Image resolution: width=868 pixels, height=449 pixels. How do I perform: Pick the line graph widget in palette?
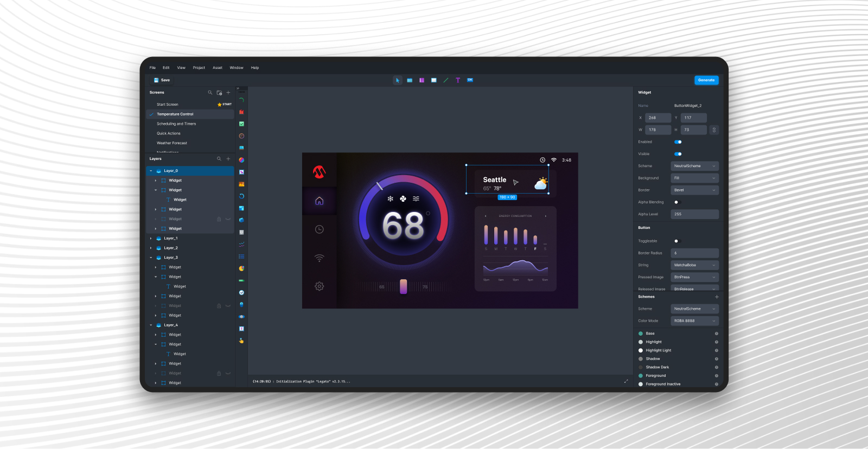click(241, 244)
